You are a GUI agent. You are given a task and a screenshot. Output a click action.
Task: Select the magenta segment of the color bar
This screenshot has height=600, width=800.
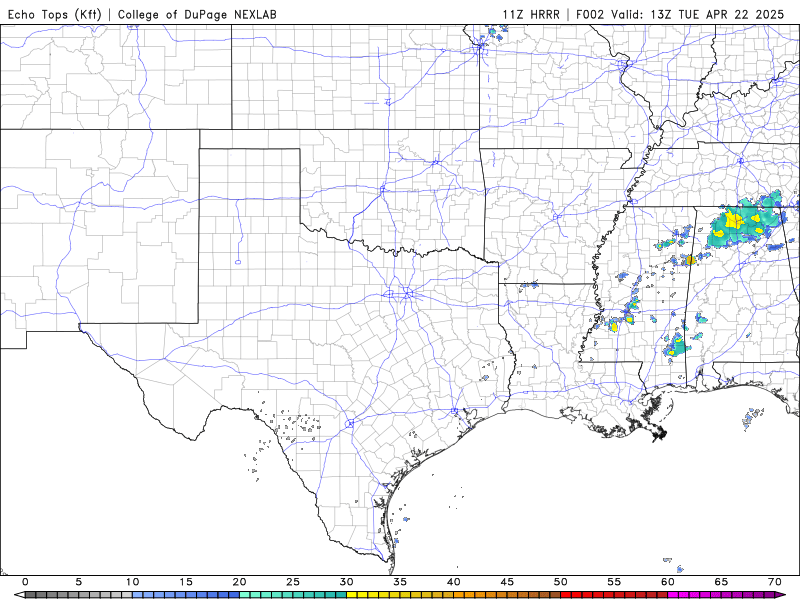(x=721, y=595)
